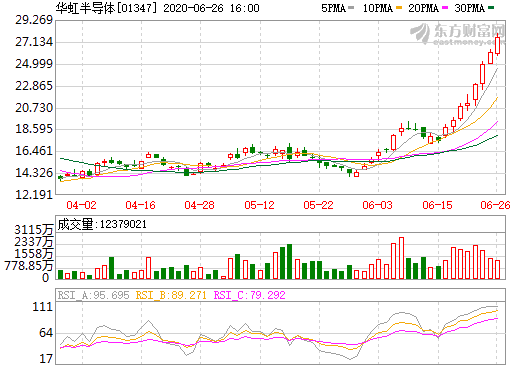
Task: Click the 16.461 price axis label
Action: [34, 151]
